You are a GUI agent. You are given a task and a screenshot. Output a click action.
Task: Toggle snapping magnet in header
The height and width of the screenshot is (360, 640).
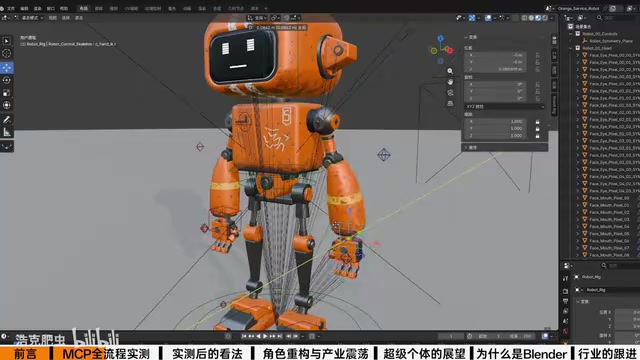point(287,18)
